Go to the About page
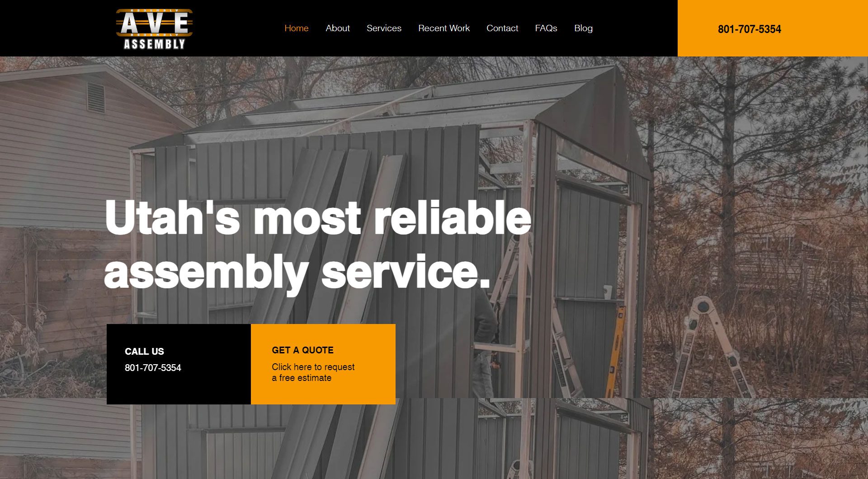 coord(338,28)
